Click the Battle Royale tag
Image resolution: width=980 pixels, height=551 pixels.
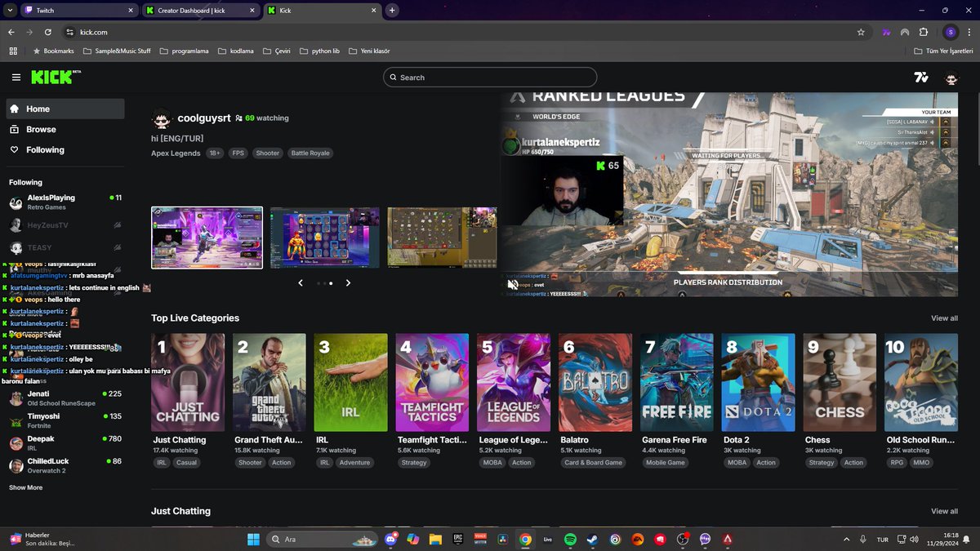[x=310, y=153]
